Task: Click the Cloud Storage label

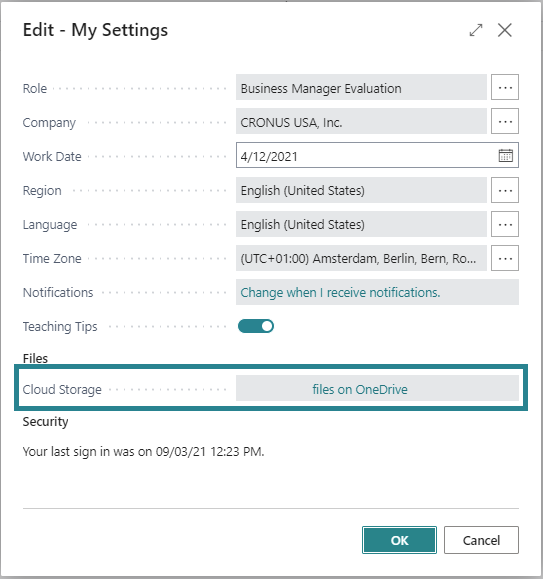Action: tap(62, 390)
